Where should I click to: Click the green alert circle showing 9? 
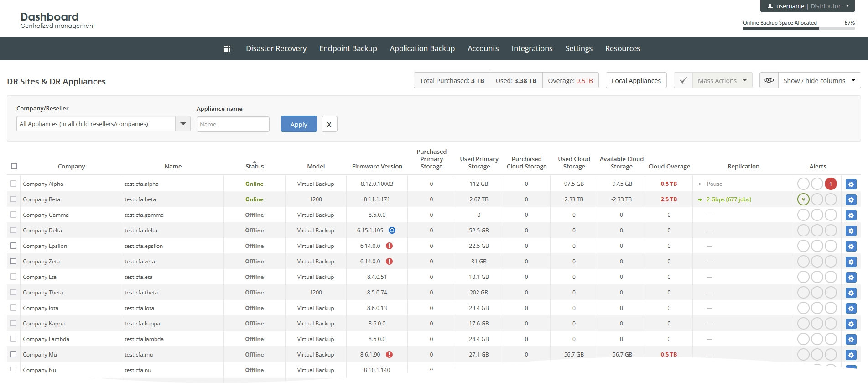pyautogui.click(x=803, y=199)
